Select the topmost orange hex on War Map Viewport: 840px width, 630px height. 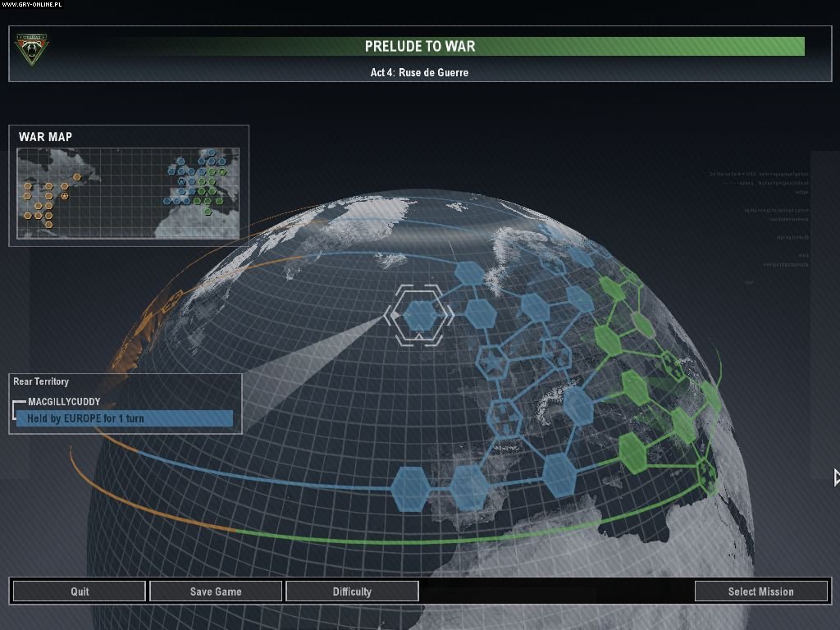(77, 177)
